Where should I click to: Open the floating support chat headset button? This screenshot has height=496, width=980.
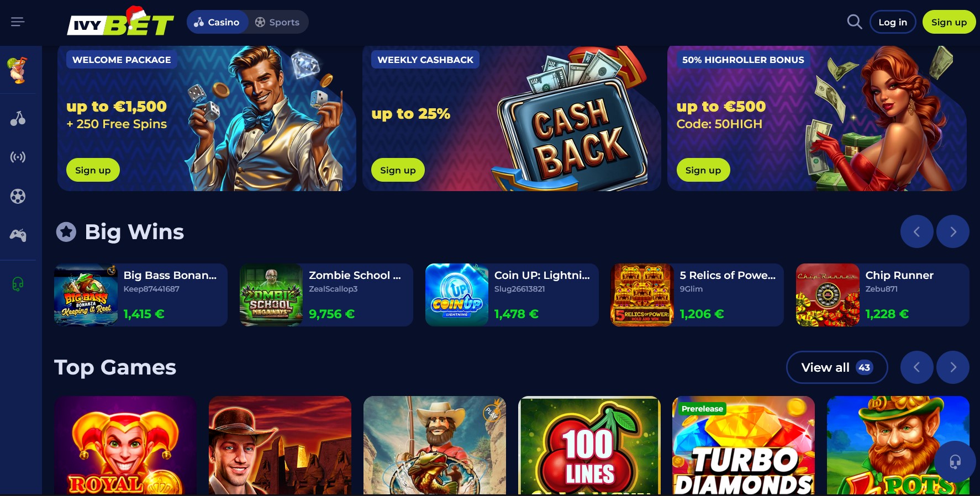point(955,461)
